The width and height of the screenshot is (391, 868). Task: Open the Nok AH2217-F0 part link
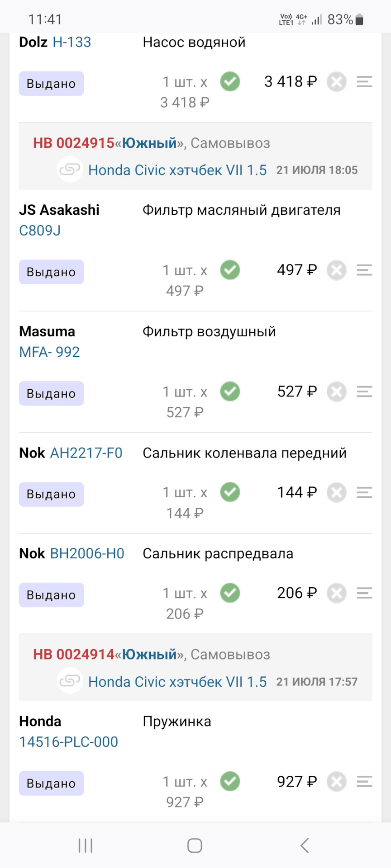pos(86,453)
